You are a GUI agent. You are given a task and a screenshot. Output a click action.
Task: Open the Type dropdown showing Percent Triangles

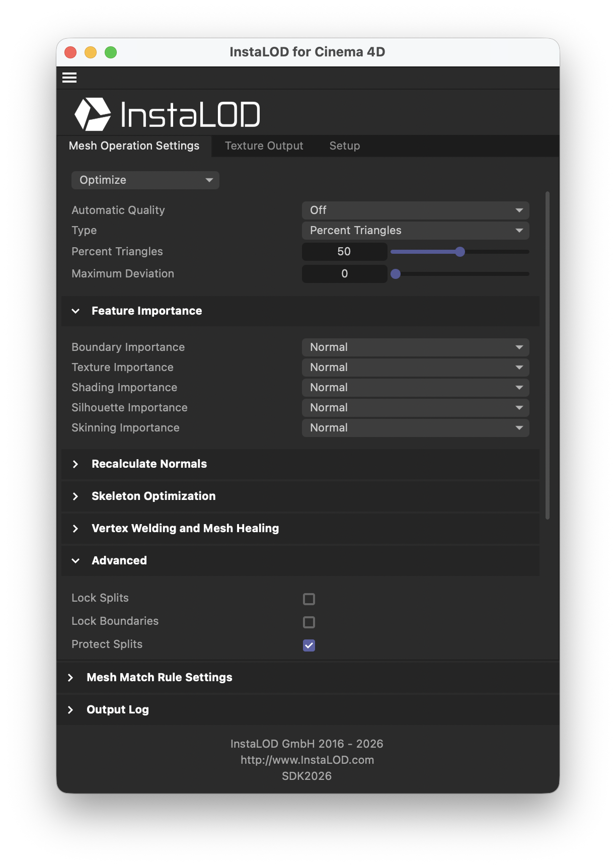point(416,231)
